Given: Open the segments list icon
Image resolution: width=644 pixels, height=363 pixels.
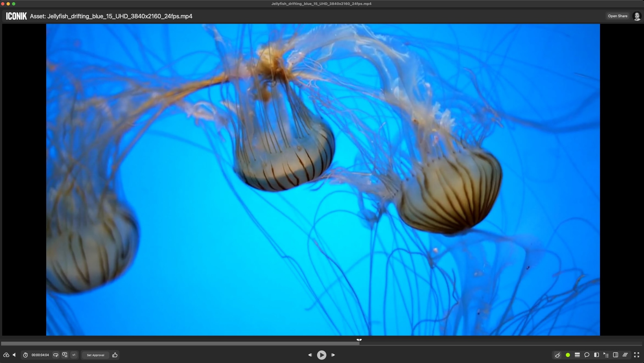Looking at the screenshot, I should tap(606, 355).
